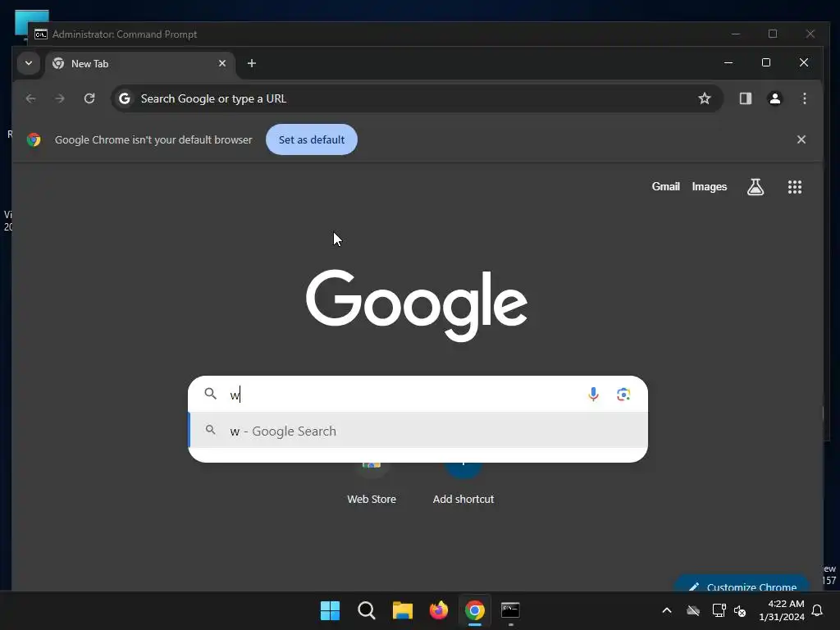The width and height of the screenshot is (840, 630).
Task: Open taskbar Search
Action: (367, 610)
